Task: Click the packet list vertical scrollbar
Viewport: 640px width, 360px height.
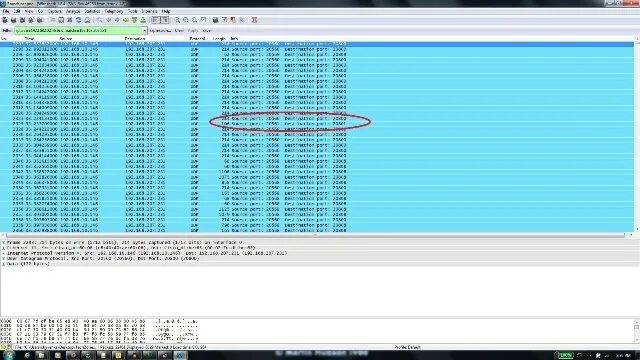Action: (637, 135)
